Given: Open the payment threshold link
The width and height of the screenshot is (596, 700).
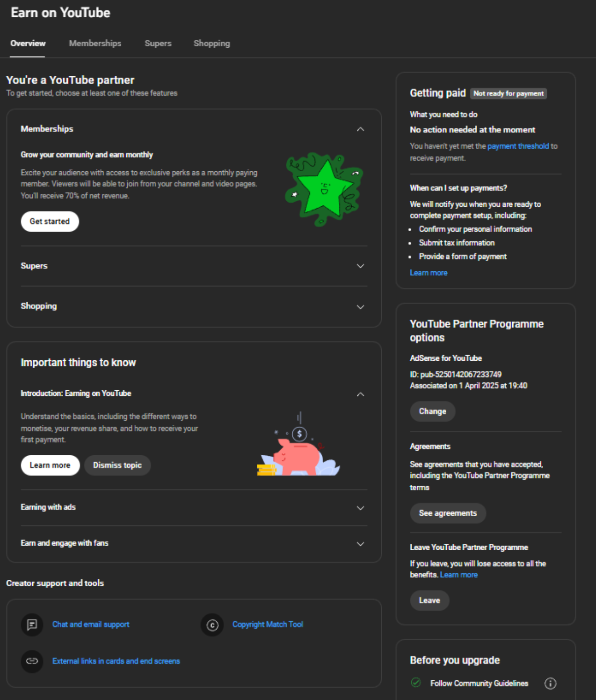Looking at the screenshot, I should (518, 146).
